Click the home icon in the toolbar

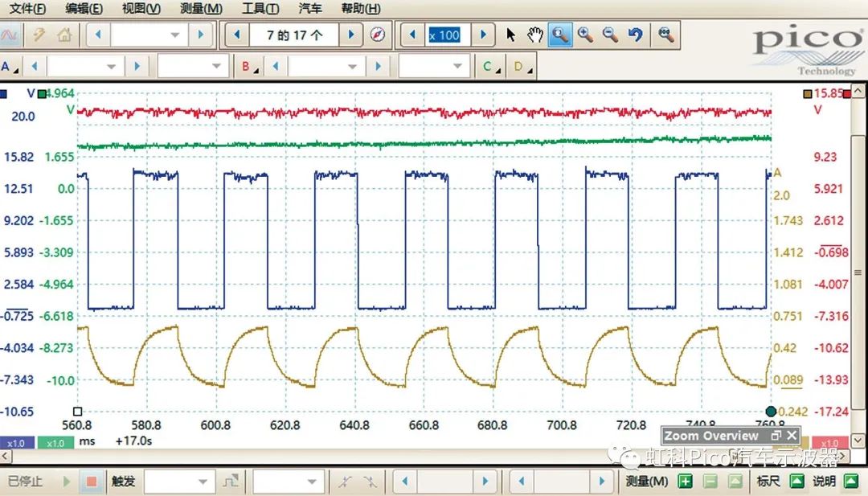pos(63,35)
